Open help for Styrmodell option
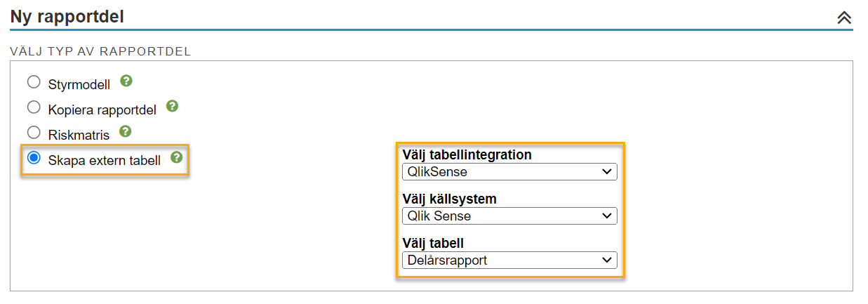This screenshot has height=304, width=868. (x=126, y=81)
